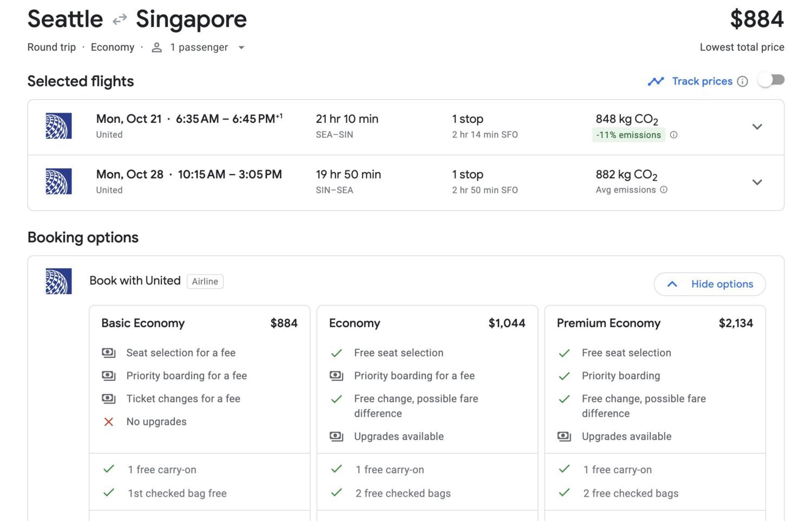
Task: Open the Round trip selector
Action: pos(51,47)
